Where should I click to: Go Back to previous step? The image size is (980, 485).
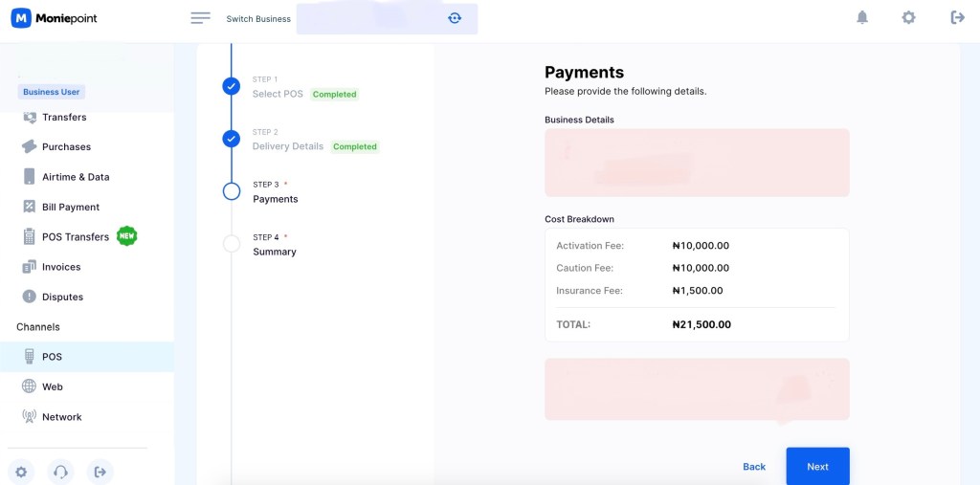(x=754, y=466)
